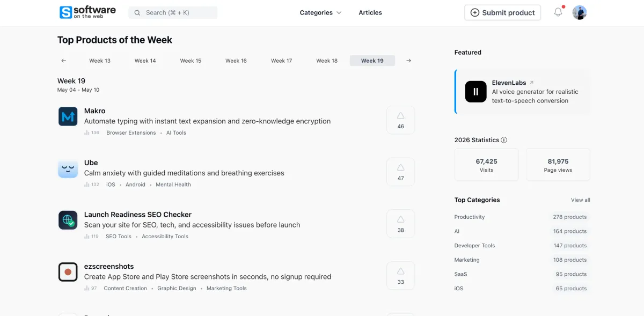644x316 pixels.
Task: Click the 108 products count
Action: 570,260
